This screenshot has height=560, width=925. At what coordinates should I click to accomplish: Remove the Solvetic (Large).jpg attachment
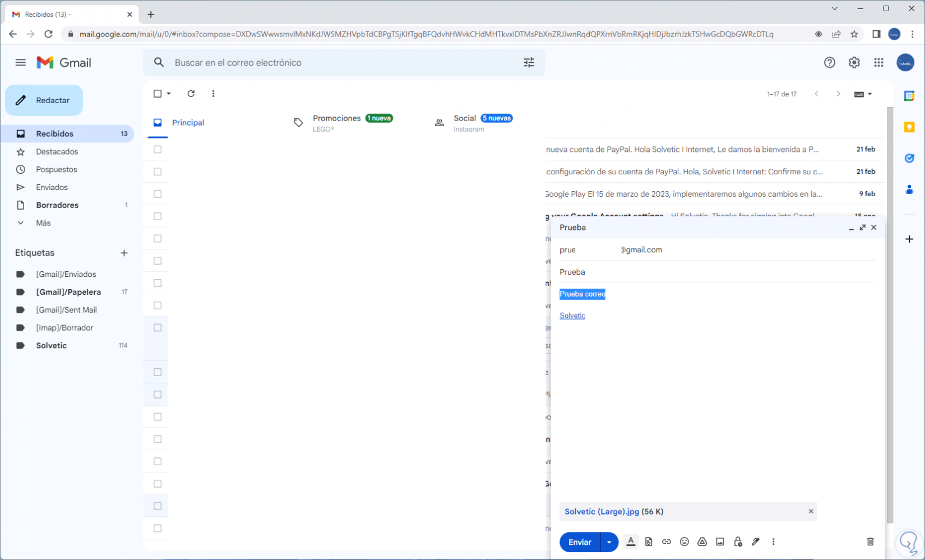pos(811,511)
